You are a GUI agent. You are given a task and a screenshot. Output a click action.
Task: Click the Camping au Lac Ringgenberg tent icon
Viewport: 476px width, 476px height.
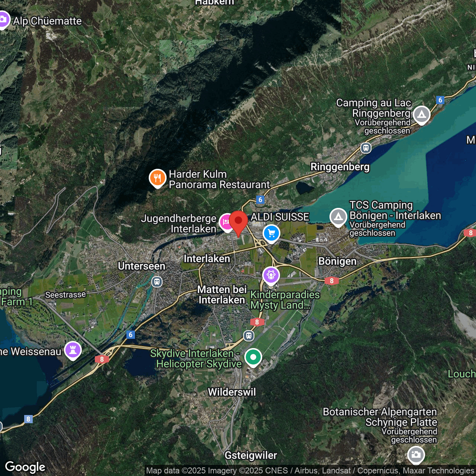click(421, 115)
